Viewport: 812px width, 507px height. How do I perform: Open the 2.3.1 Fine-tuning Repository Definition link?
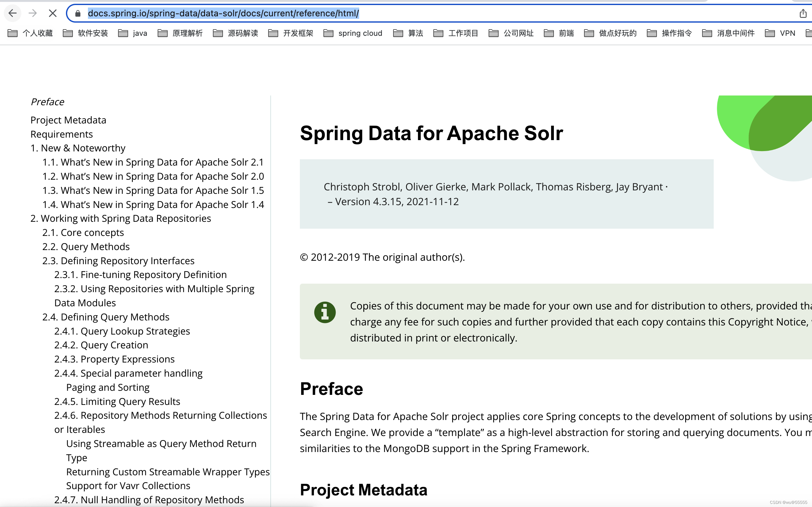(x=141, y=275)
